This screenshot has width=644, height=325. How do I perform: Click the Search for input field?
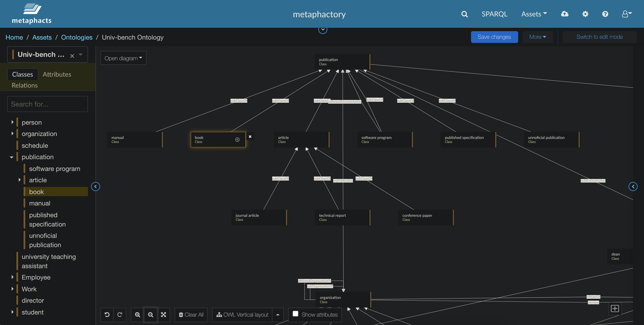coord(48,104)
